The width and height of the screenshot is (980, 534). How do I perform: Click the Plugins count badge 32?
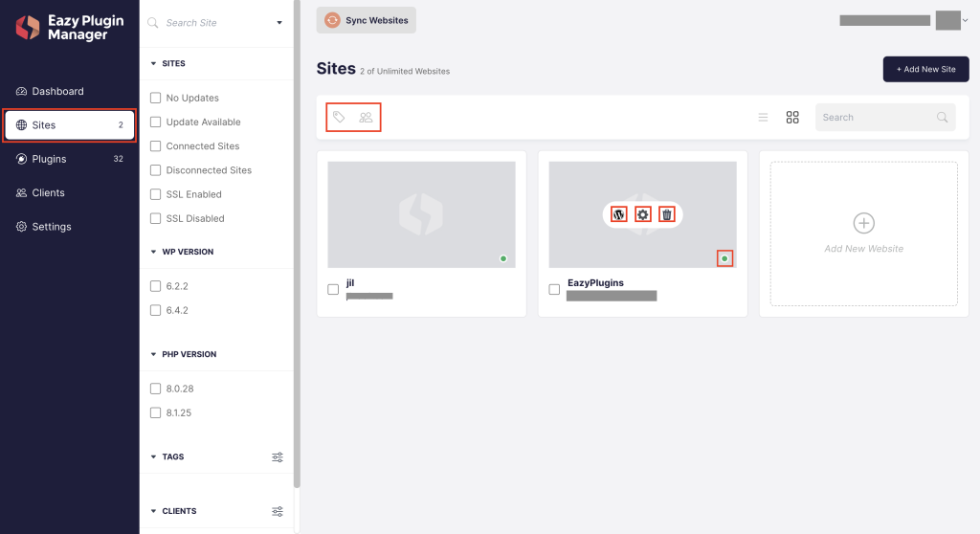point(118,159)
